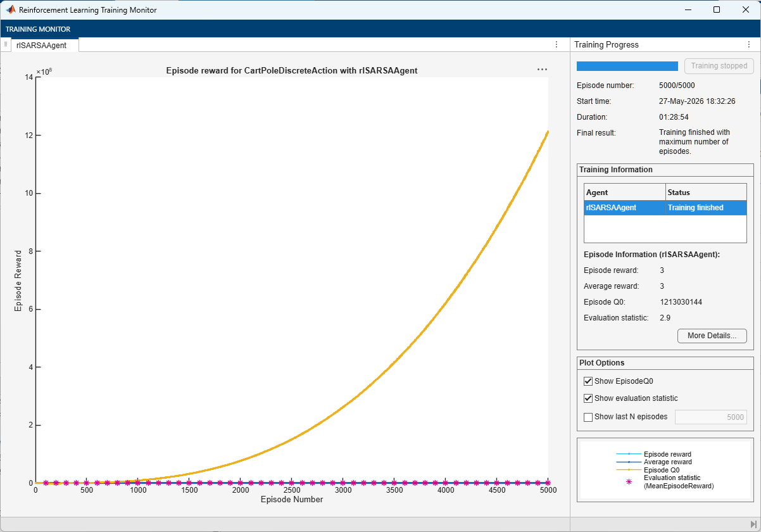Screen dimensions: 761x532
Task: Open the Training Progress panel actions menu
Action: click(x=749, y=44)
